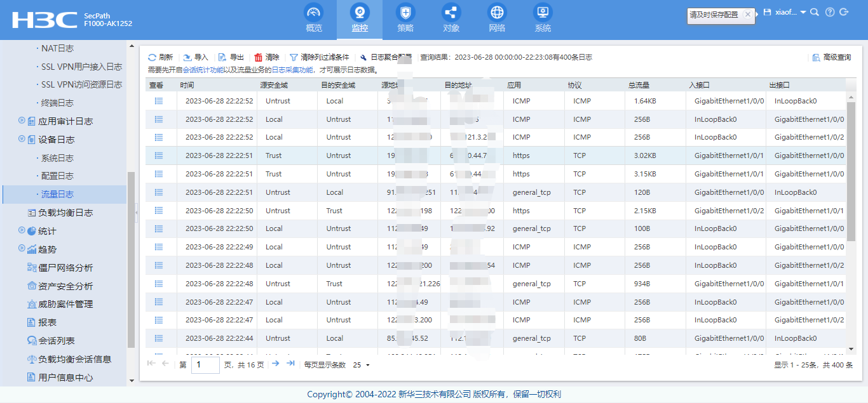Collapse the 设备日志 tree node
Screen dimensions: 868x403
pos(22,139)
